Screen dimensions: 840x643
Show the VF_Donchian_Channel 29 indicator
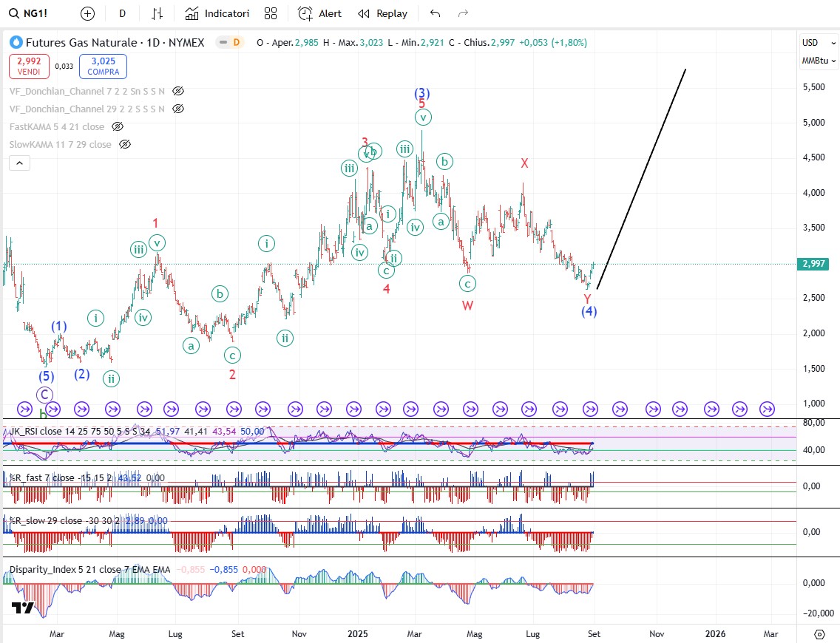177,109
